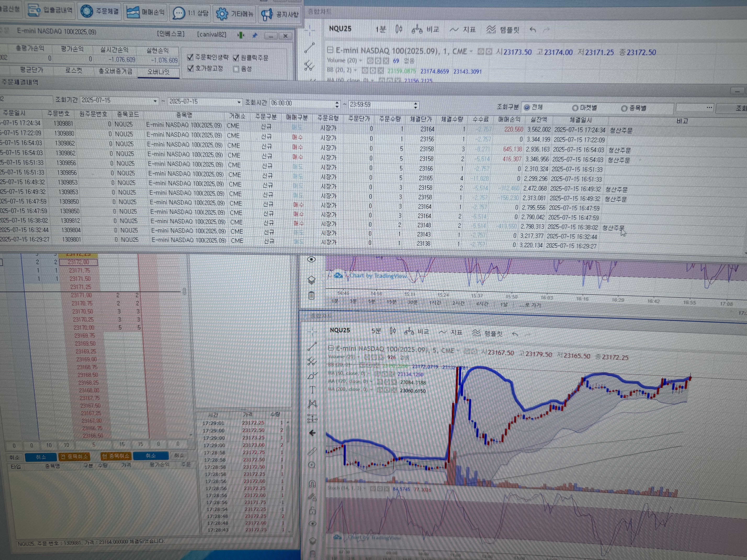Screen dimensions: 747x560
Task: Open candlestick style icon in 5분 chart
Action: click(393, 331)
